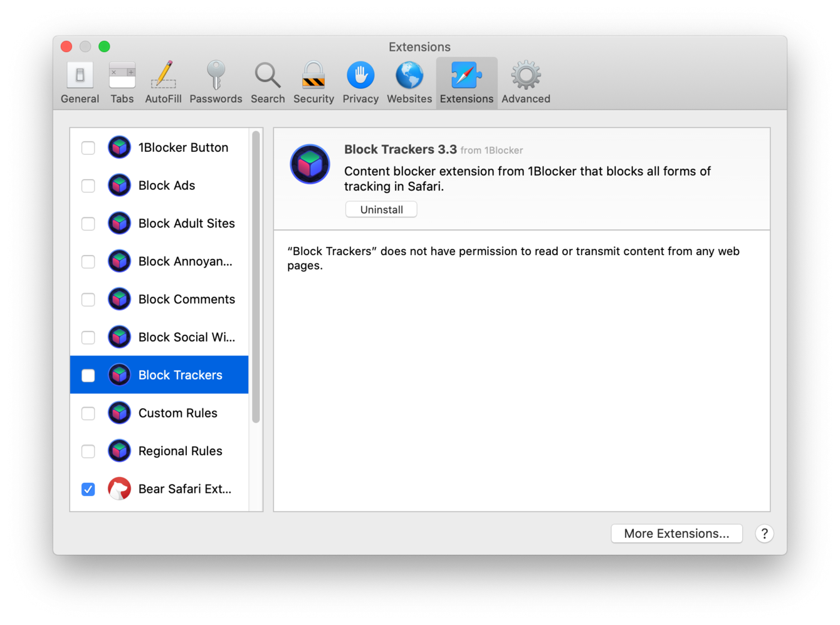The width and height of the screenshot is (840, 625).
Task: Open Passwords key icon
Action: tap(216, 75)
